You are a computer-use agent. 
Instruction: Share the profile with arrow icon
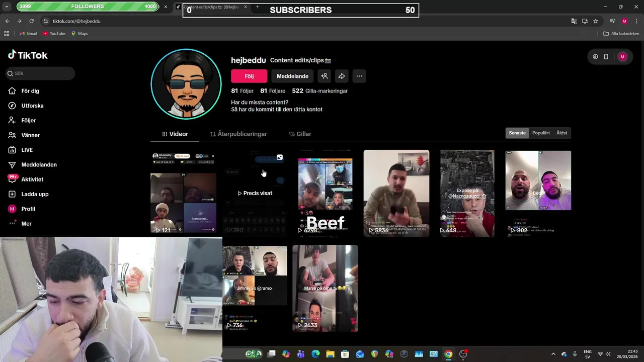coord(342,76)
